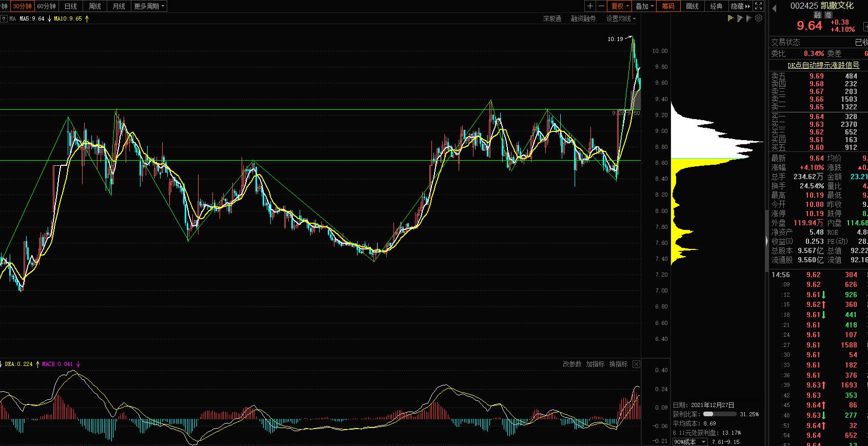Click the 平均成本 8.69 text
868x446 pixels.
694,423
